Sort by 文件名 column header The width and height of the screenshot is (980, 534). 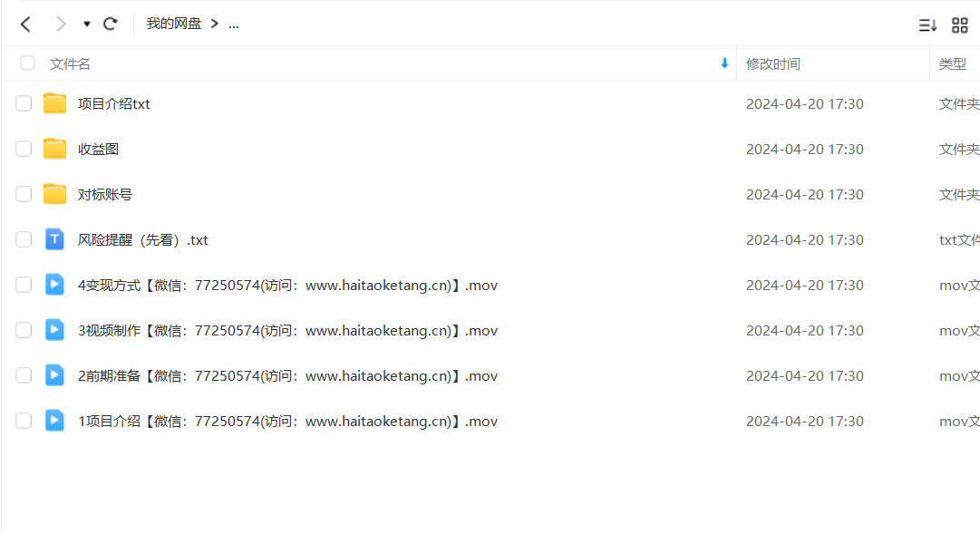[x=70, y=63]
